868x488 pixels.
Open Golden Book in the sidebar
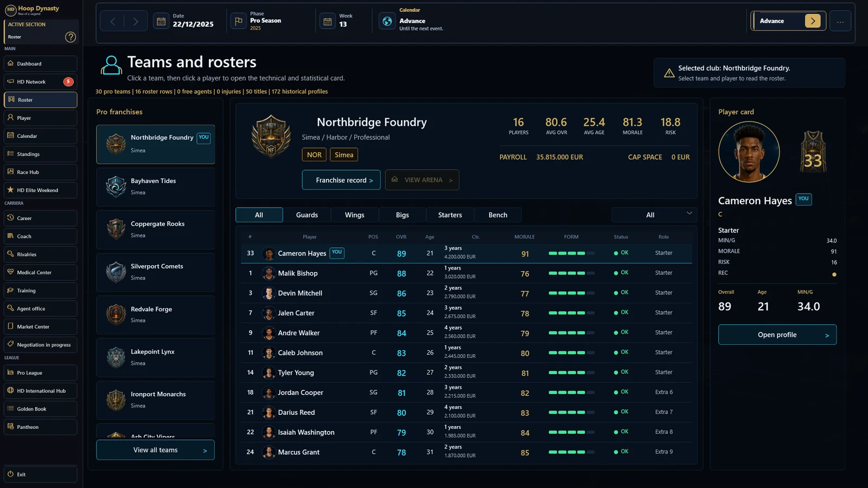tap(41, 409)
